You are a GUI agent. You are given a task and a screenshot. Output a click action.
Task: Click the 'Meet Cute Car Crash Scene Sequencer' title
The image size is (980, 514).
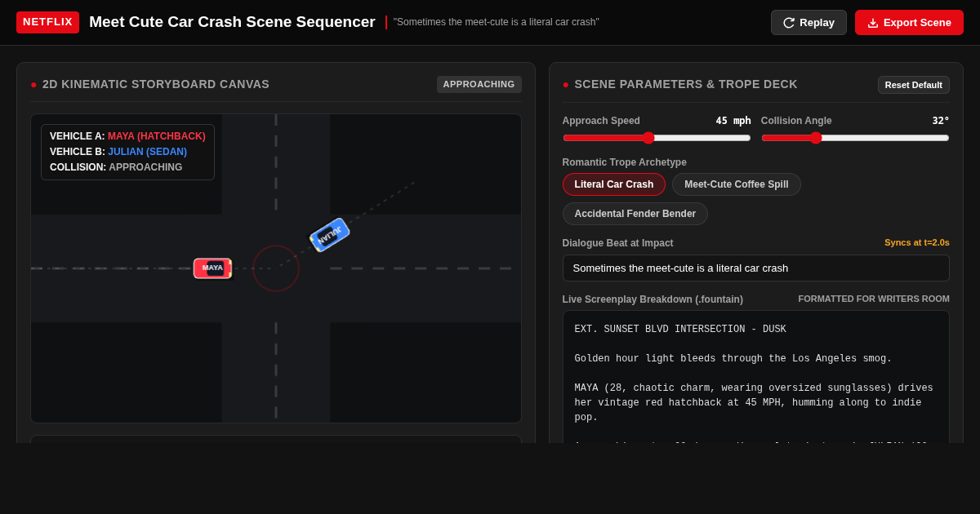coord(232,22)
